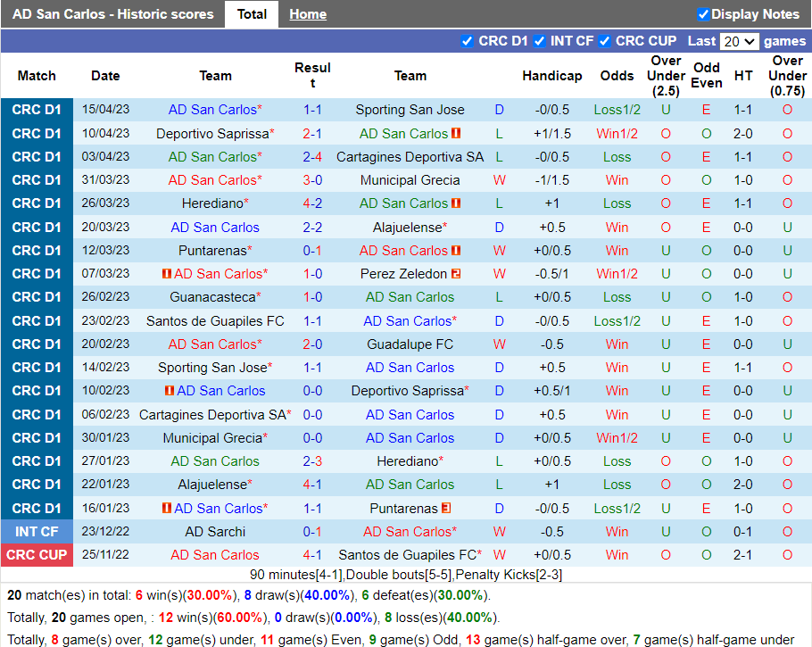Click red card icon in Herediano 4-2 row

pos(456,203)
